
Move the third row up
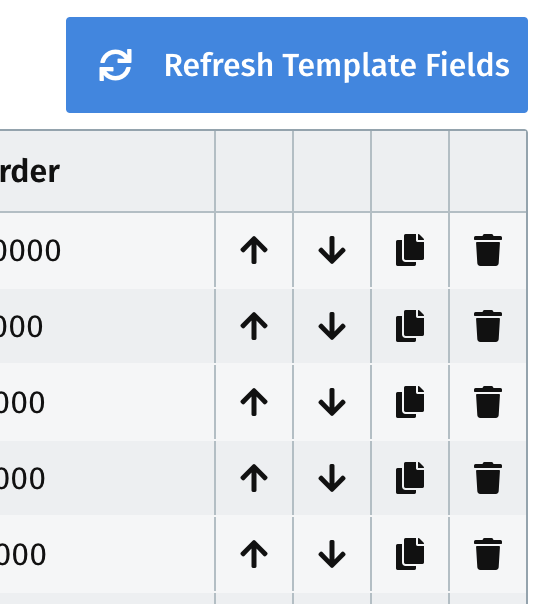pyautogui.click(x=254, y=402)
